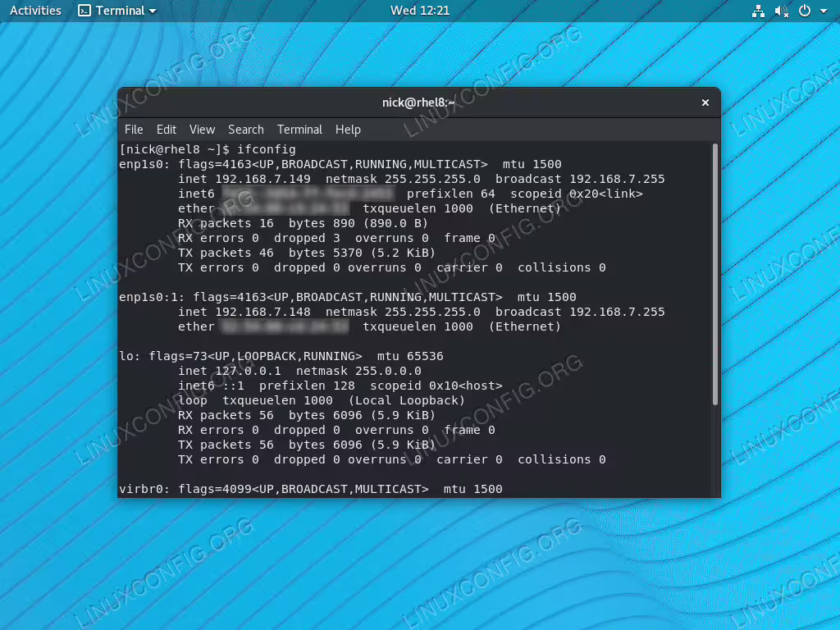840x630 pixels.
Task: Click 'scopeid 0x20<link>' text
Action: [577, 194]
